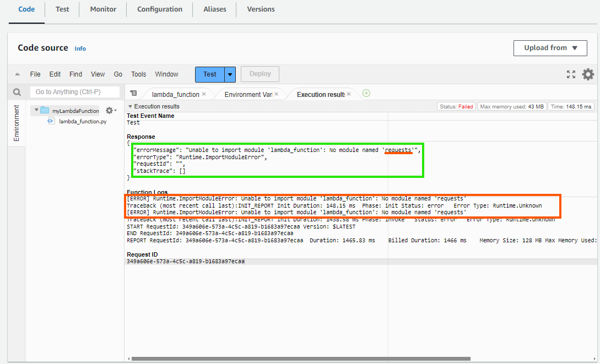Open the editor settings gear icon

(588, 74)
